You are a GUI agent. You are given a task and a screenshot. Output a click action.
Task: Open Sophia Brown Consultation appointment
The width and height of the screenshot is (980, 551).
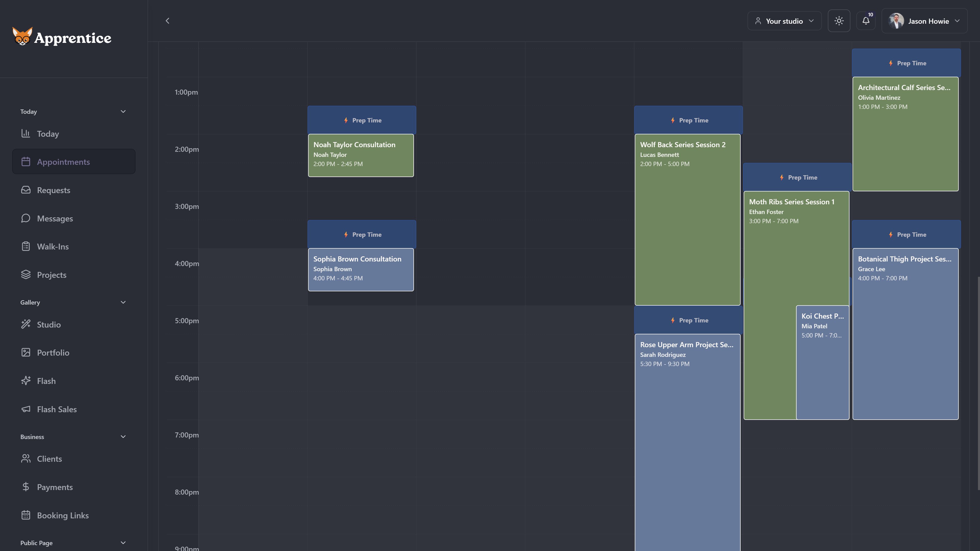click(361, 270)
